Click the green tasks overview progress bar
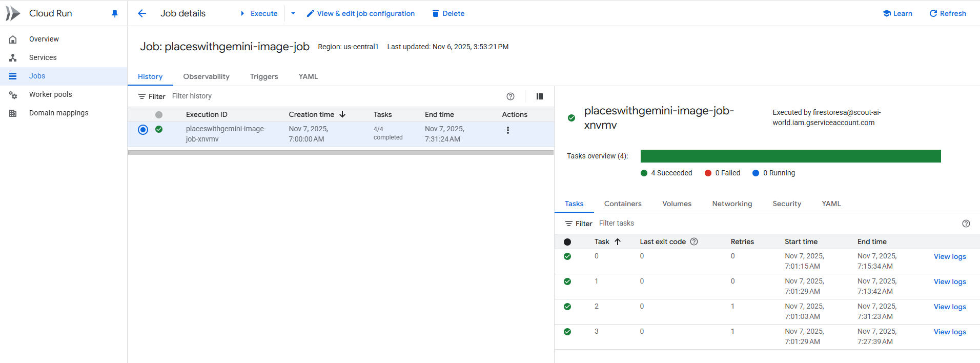 [x=790, y=156]
